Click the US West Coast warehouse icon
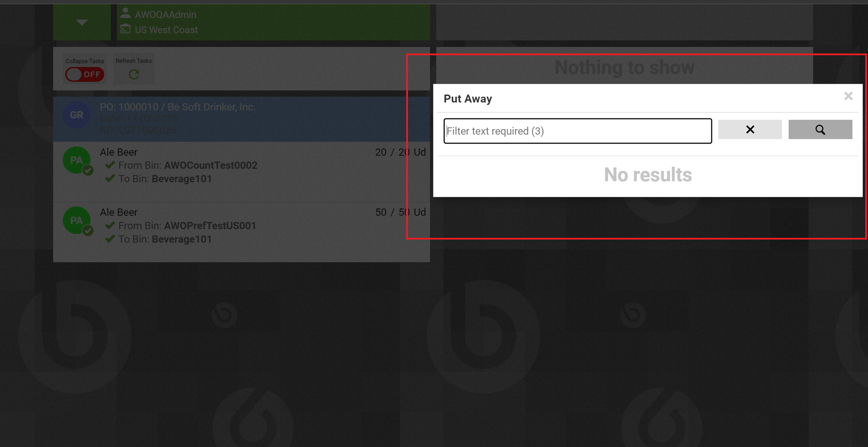The height and width of the screenshot is (447, 868). point(126,29)
